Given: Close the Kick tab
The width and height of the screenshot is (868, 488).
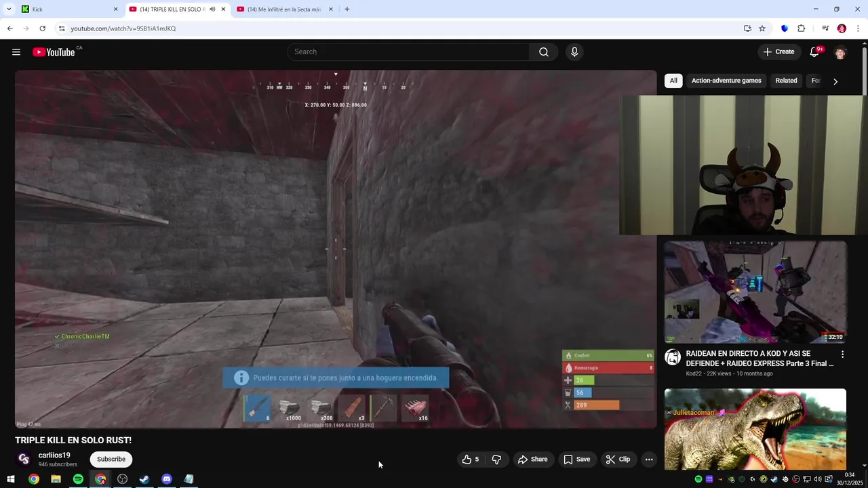Looking at the screenshot, I should (115, 9).
